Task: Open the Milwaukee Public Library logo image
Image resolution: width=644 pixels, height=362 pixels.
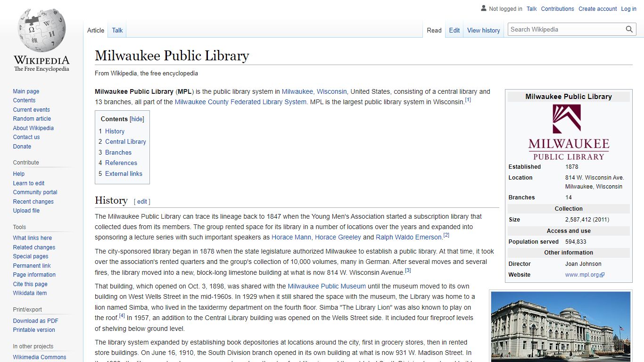Action: [x=569, y=132]
